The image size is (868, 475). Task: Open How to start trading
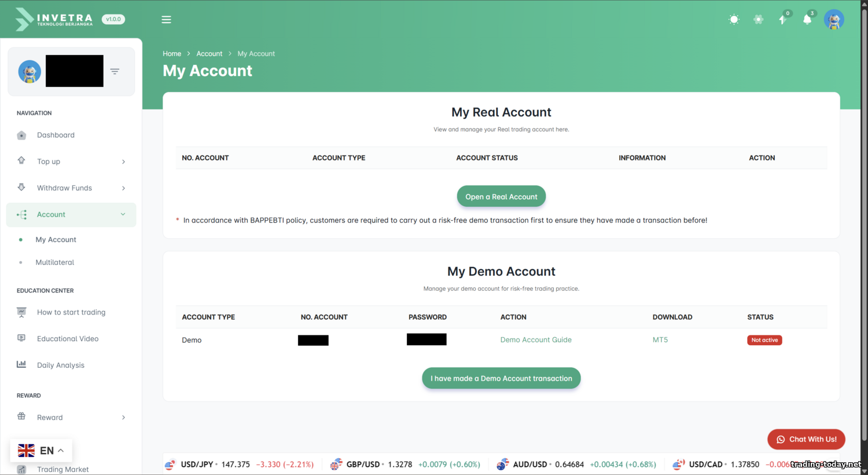coord(71,312)
